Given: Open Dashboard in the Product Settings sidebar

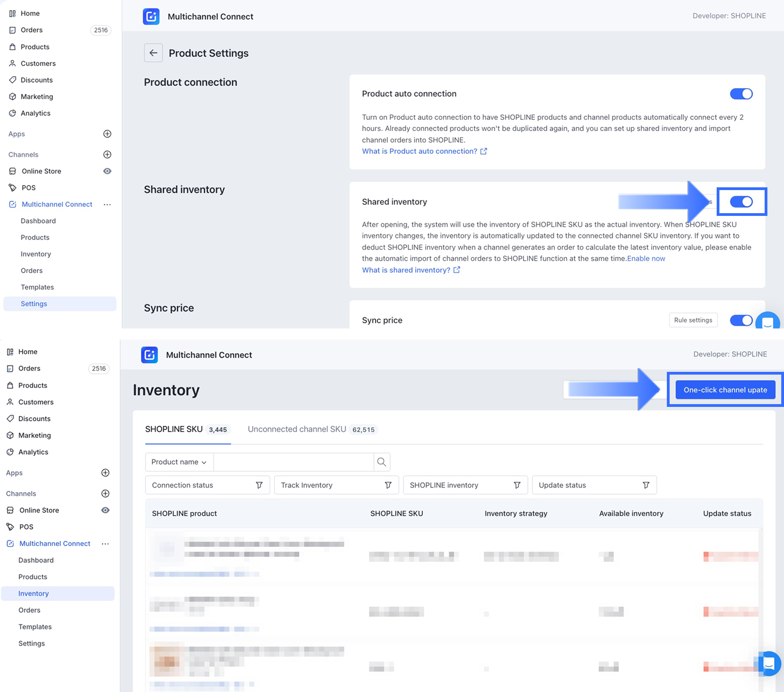Looking at the screenshot, I should [x=38, y=221].
